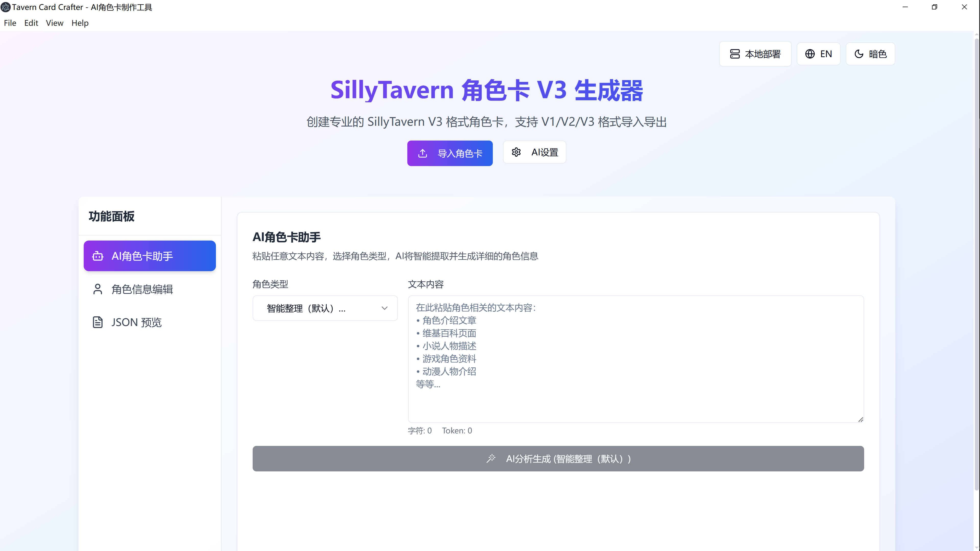980x551 pixels.
Task: Click the 文本内容 field label
Action: pos(426,284)
